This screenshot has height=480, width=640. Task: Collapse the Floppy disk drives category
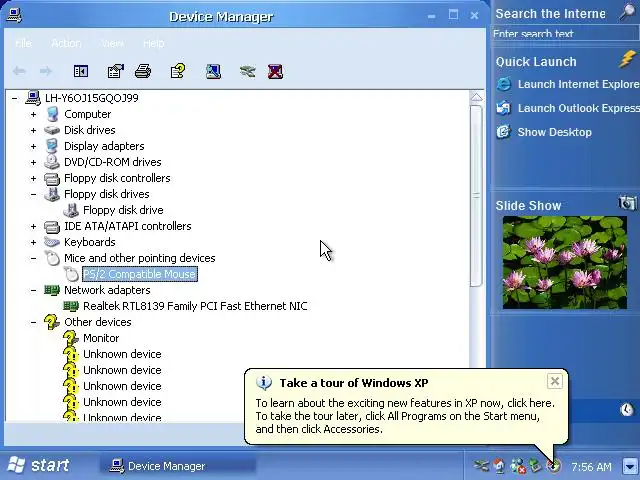tap(33, 194)
